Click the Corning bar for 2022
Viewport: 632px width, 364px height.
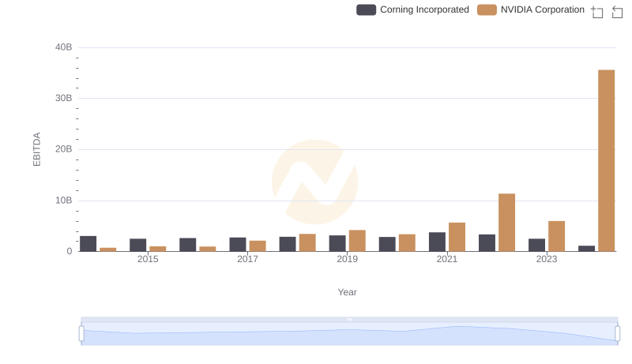tap(487, 243)
